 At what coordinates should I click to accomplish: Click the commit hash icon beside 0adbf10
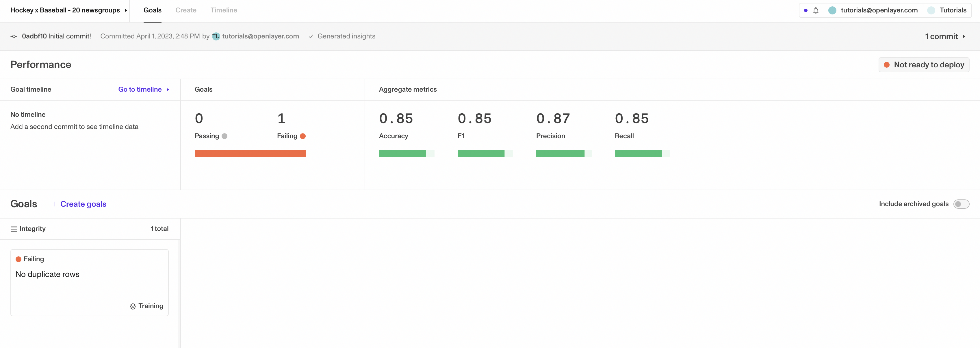[x=14, y=36]
